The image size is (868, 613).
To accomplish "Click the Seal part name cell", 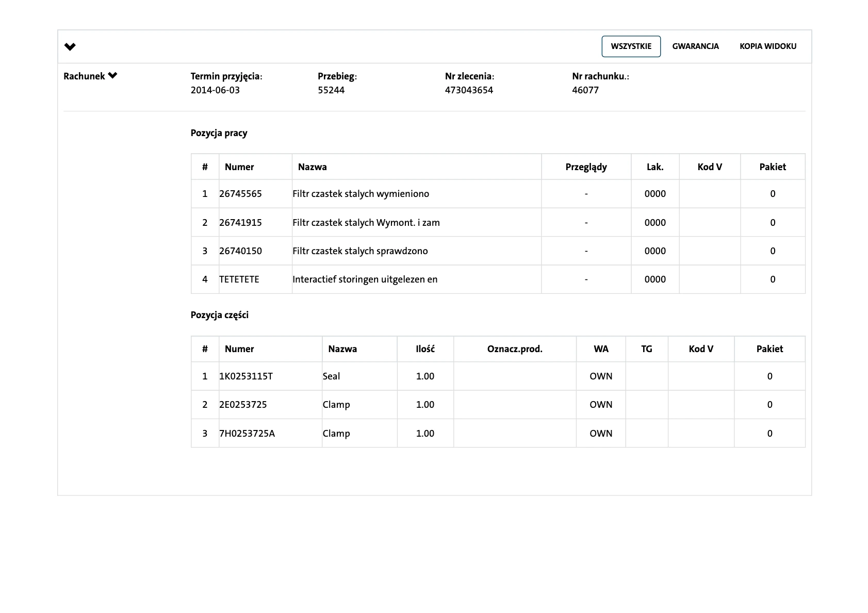I will click(x=331, y=376).
